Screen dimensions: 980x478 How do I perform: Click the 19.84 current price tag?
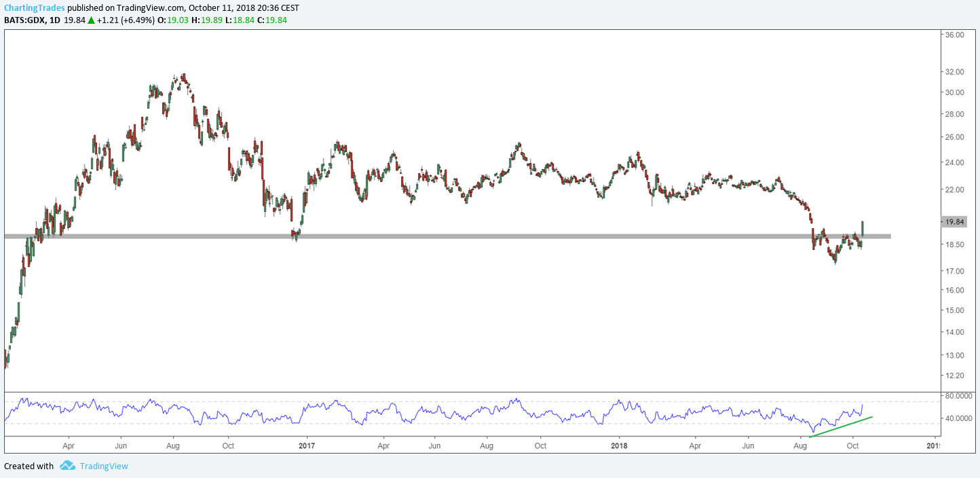click(x=954, y=222)
